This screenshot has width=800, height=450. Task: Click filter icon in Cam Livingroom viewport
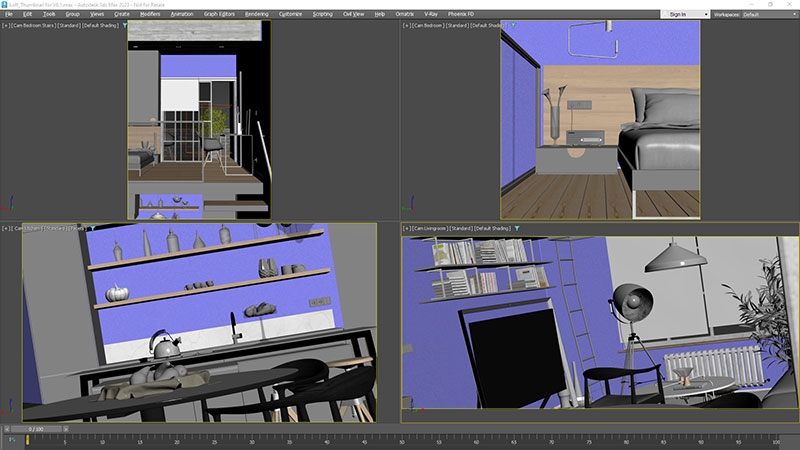click(517, 229)
